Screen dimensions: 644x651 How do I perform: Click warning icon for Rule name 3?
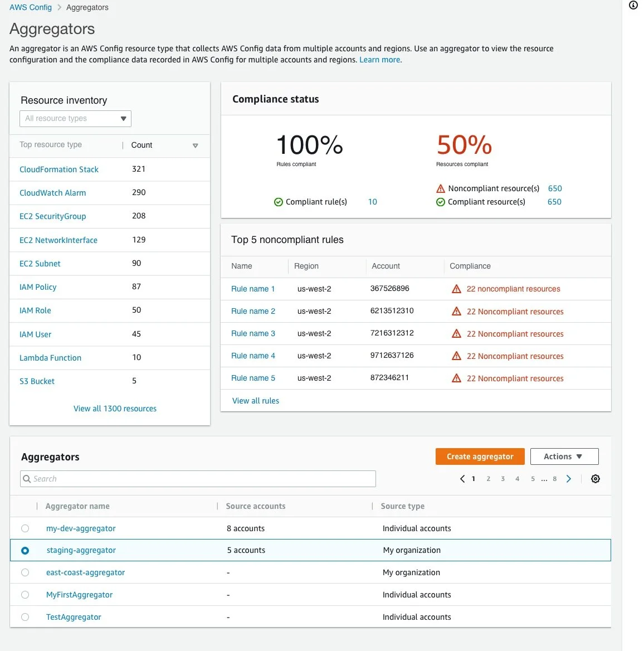click(456, 333)
